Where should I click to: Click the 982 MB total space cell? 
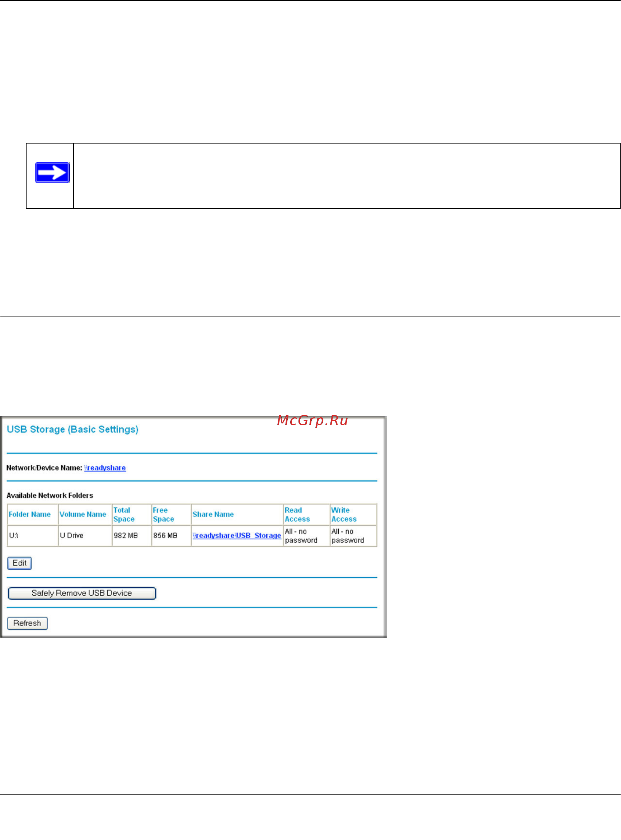coord(132,536)
